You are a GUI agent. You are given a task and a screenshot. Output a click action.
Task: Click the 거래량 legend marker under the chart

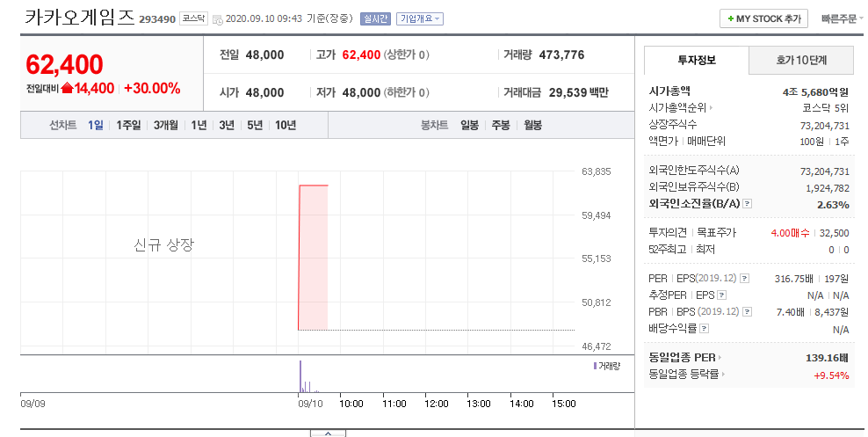point(595,366)
